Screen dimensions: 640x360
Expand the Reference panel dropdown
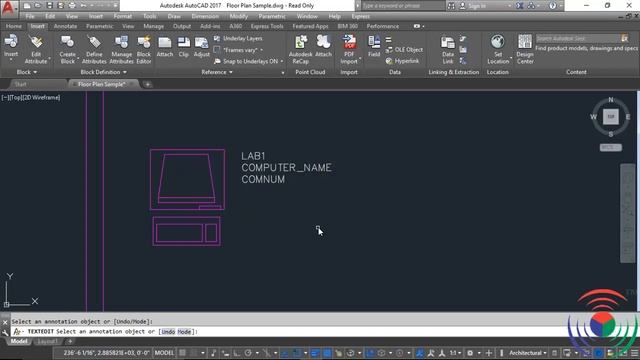click(217, 72)
